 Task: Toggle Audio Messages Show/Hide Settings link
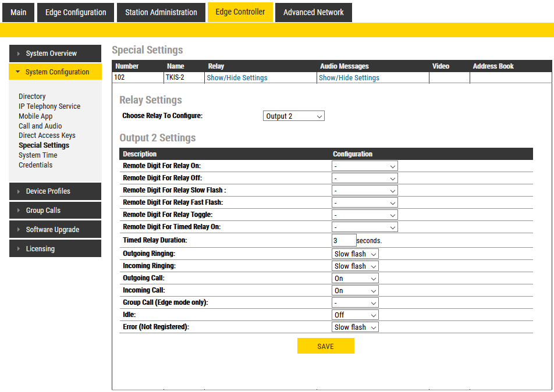pos(349,78)
